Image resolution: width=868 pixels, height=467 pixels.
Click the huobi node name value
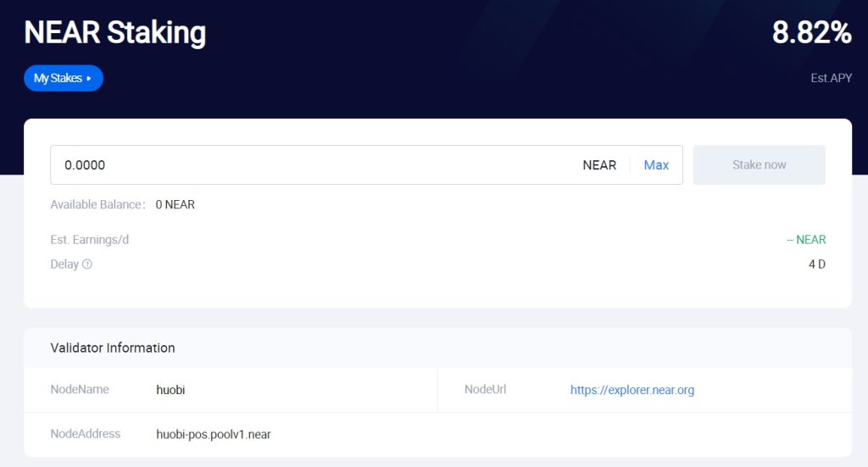pyautogui.click(x=170, y=390)
